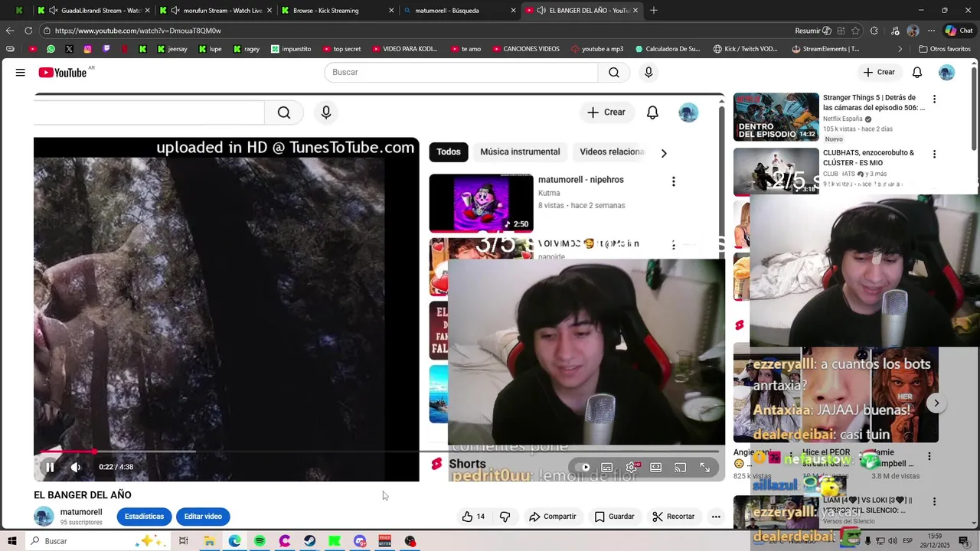Enter fullscreen in the video player
Screen dimensions: 980x551
click(x=704, y=468)
